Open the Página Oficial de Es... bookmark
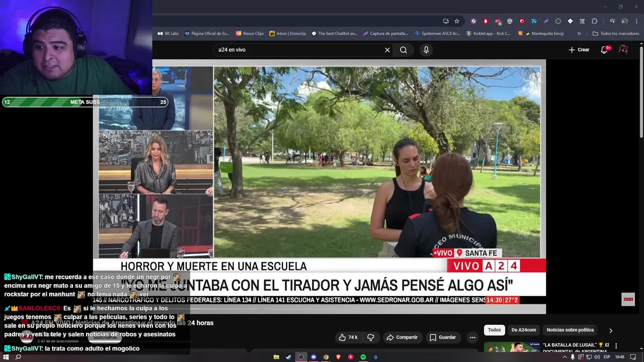The width and height of the screenshot is (644, 362). [206, 34]
